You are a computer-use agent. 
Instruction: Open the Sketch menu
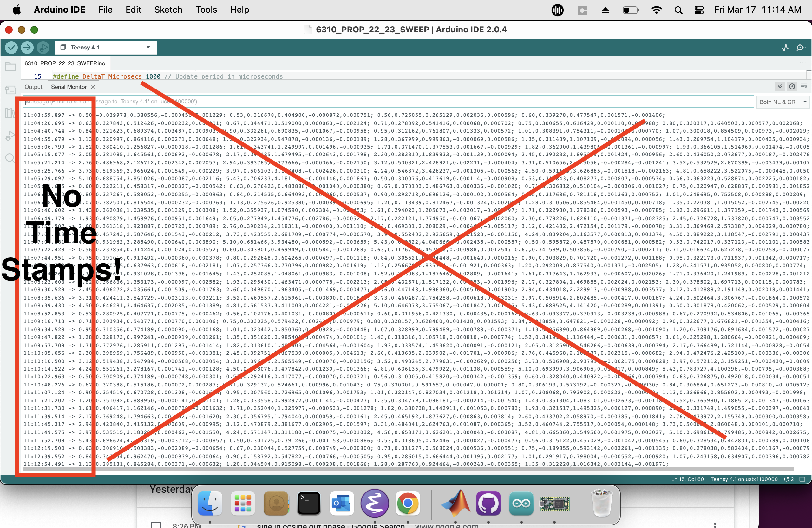[x=168, y=10]
